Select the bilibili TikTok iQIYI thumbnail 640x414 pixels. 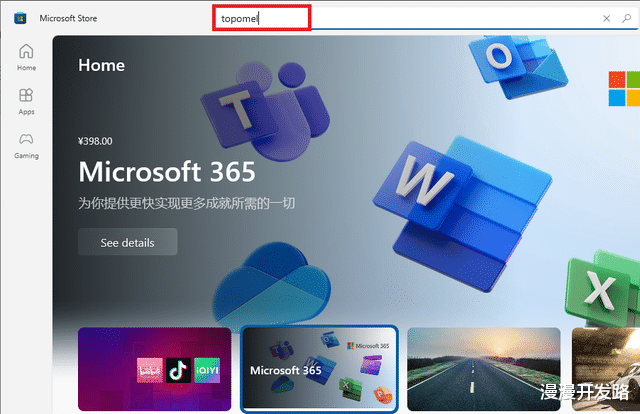154,369
